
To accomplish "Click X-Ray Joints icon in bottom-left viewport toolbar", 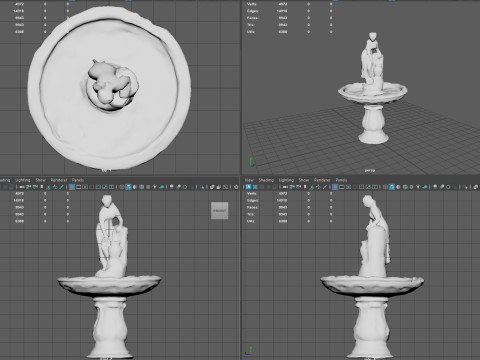I will coord(225,187).
